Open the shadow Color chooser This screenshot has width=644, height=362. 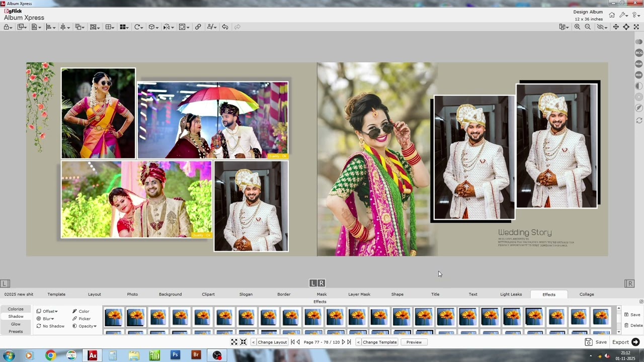(x=80, y=311)
